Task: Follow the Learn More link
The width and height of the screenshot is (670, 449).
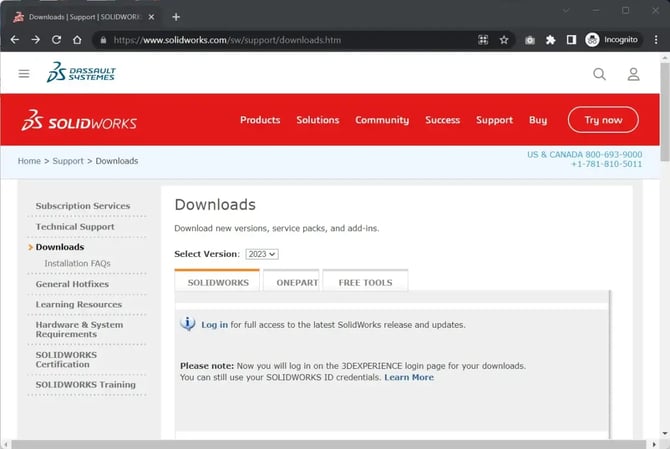Action: pyautogui.click(x=409, y=377)
